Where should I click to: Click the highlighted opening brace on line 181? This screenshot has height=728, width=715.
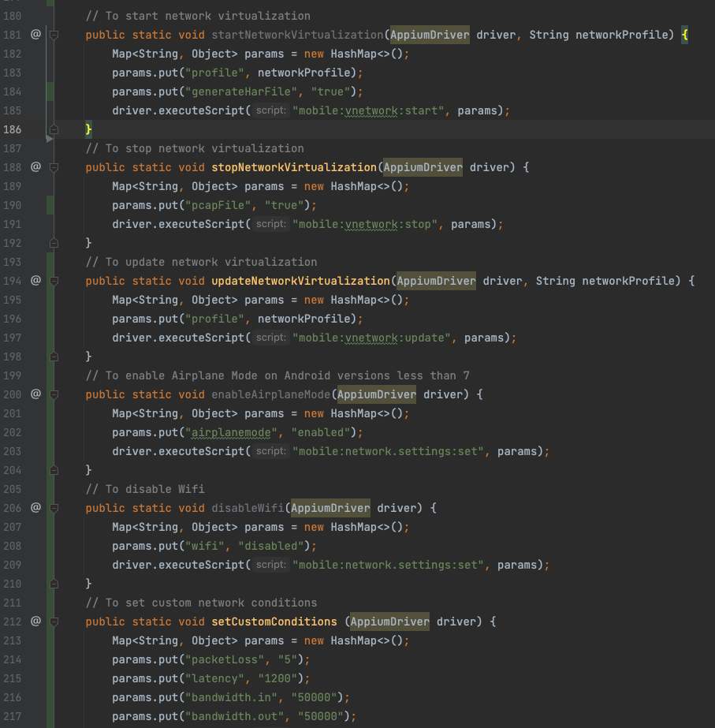tap(684, 35)
